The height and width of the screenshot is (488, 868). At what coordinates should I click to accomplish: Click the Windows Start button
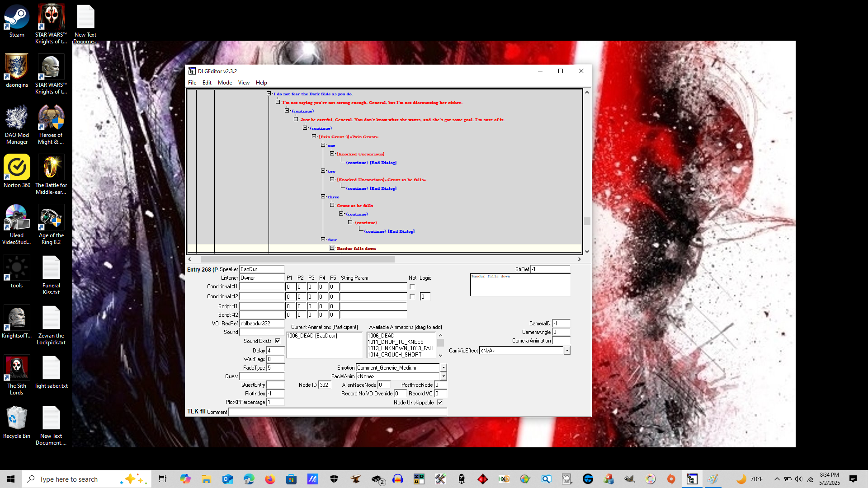pos(11,479)
